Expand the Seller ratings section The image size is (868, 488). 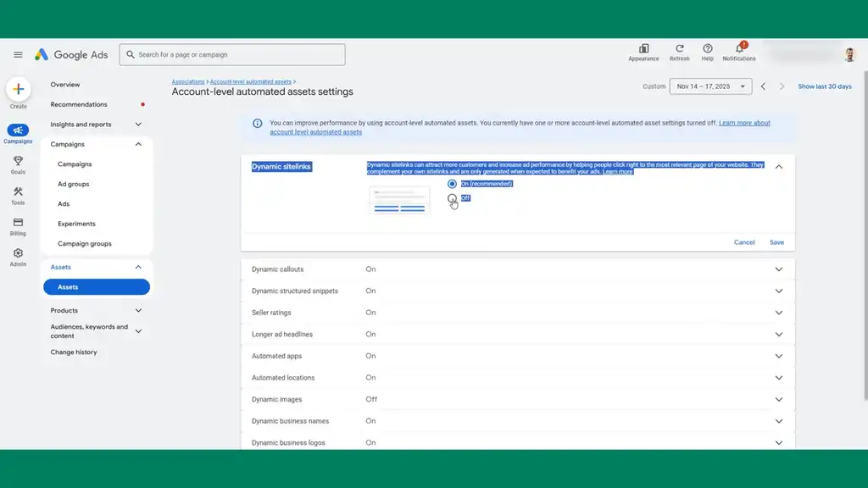pos(778,312)
